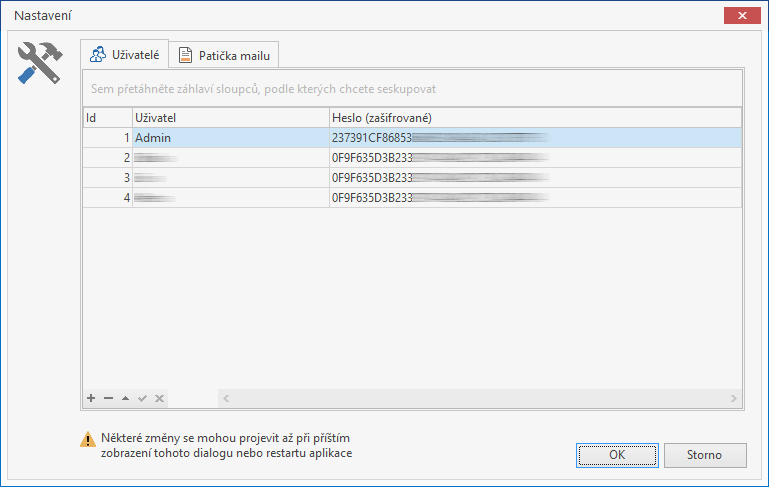Close the Nastavení dialog window
769x487 pixels.
coord(741,16)
